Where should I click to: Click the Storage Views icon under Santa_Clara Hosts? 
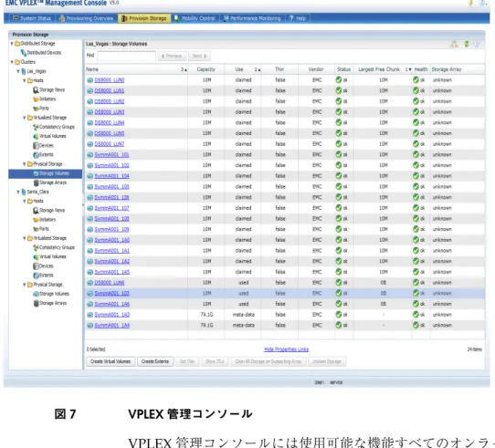pos(36,211)
